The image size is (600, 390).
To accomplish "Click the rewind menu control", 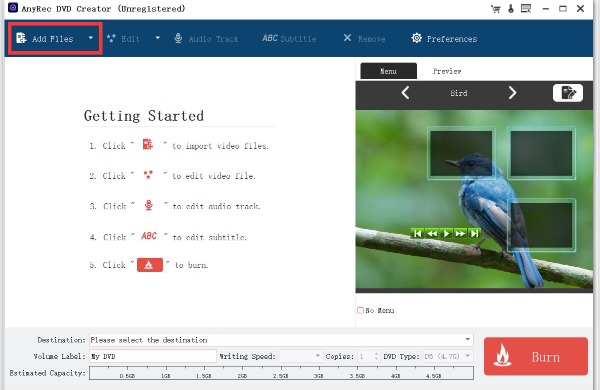I will pos(432,233).
